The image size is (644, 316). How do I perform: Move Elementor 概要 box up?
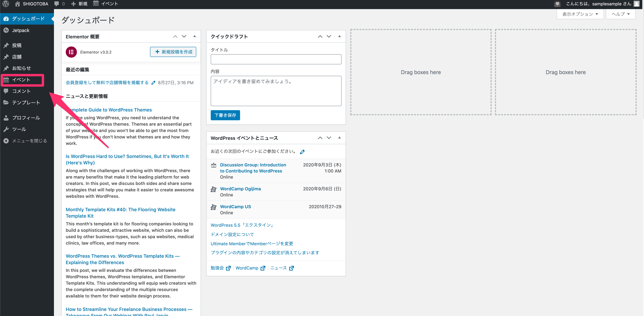(175, 37)
